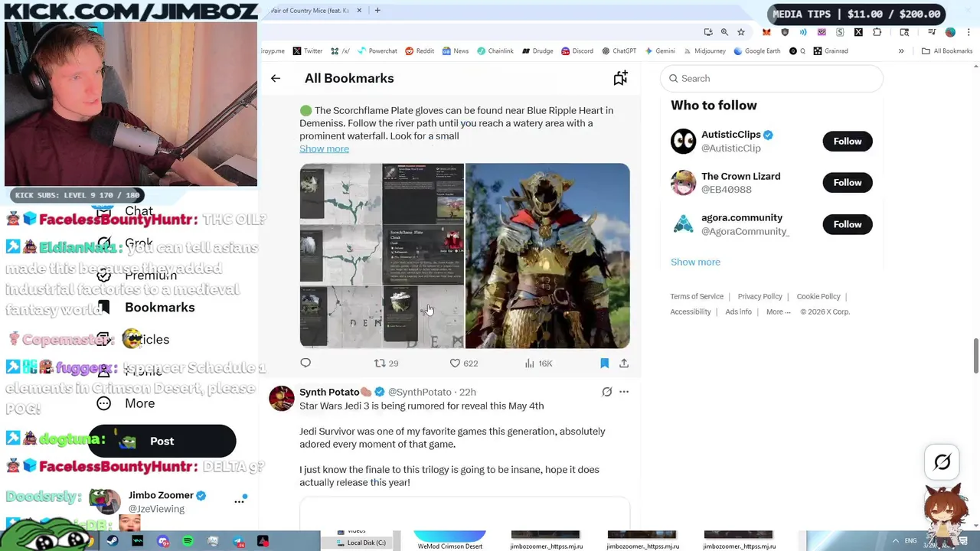
Task: Open the MetaMask fox extension
Action: click(x=766, y=32)
